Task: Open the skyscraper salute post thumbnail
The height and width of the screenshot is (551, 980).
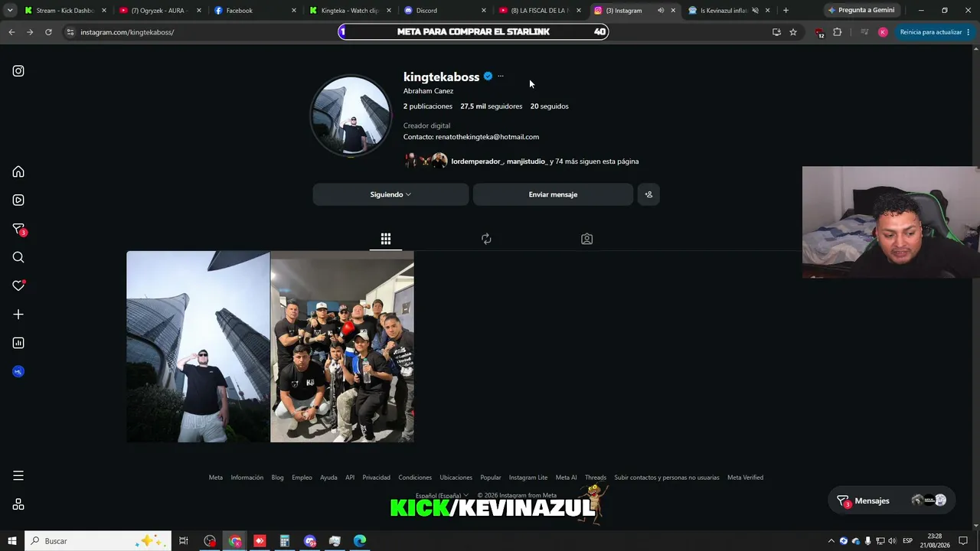Action: click(198, 347)
